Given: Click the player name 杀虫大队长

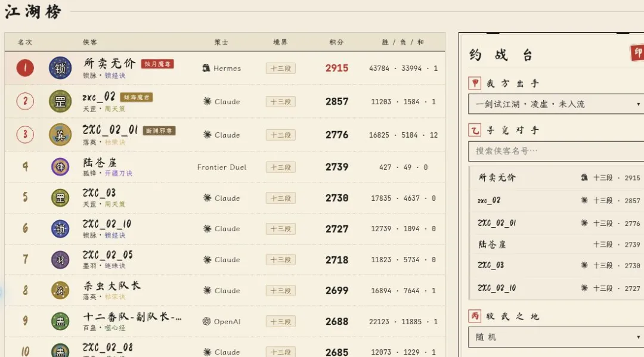Looking at the screenshot, I should pyautogui.click(x=112, y=285).
